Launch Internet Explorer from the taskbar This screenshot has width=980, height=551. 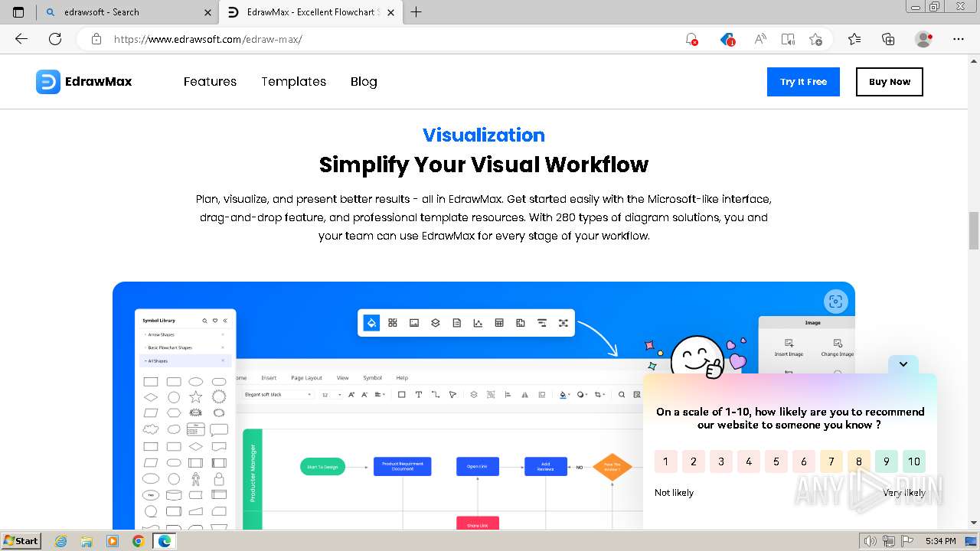[60, 541]
